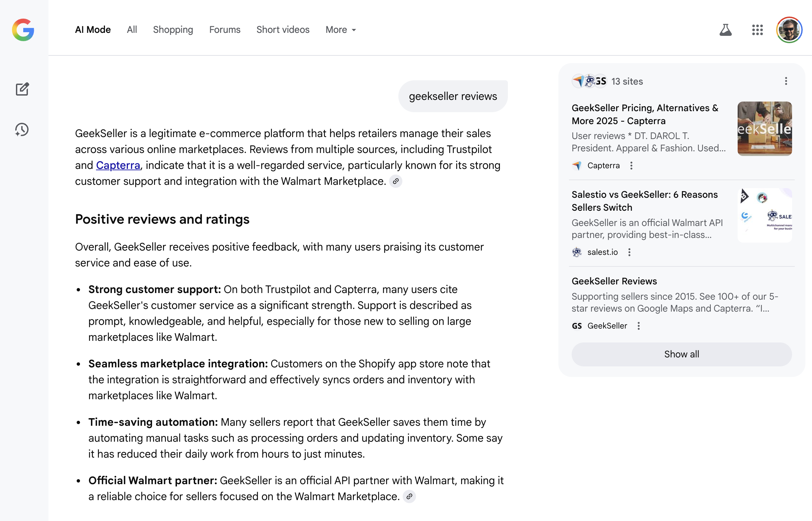812x521 pixels.
Task: Click the Show all sources button
Action: 682,354
